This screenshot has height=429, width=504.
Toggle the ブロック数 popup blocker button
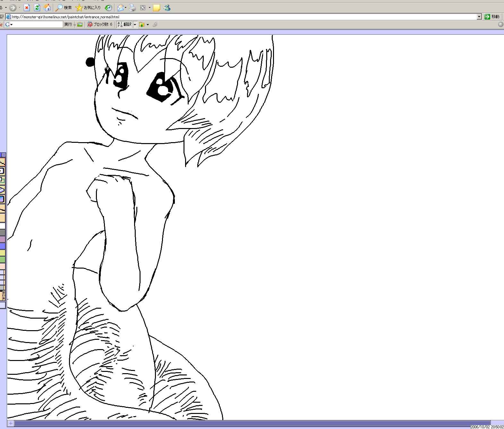(x=100, y=24)
